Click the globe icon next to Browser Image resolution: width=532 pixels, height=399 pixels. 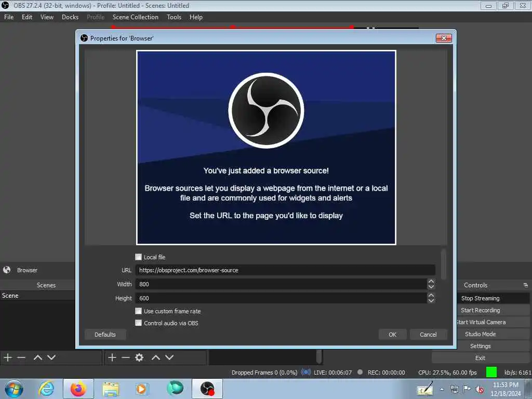7,270
